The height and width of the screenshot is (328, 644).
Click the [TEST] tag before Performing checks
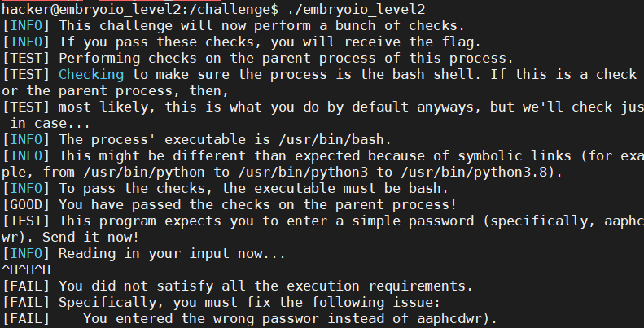(26, 58)
